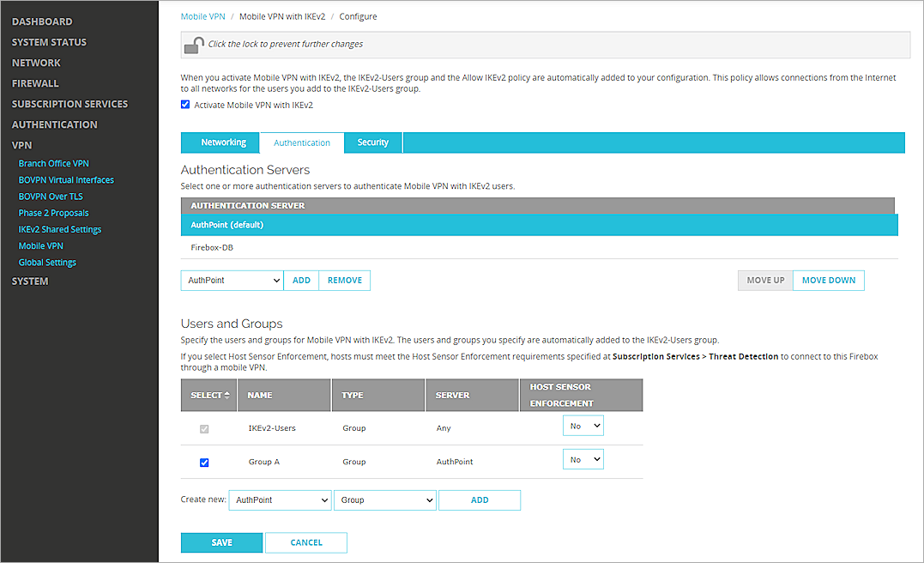Open Host Sensor Enforcement dropdown for Group A
Viewport: 924px width, 563px height.
pyautogui.click(x=583, y=458)
